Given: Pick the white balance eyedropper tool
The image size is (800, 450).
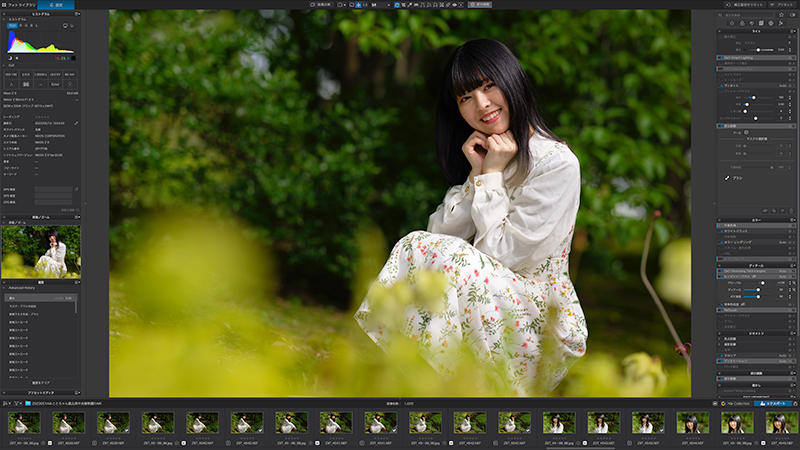Looking at the screenshot, I should tap(410, 5).
